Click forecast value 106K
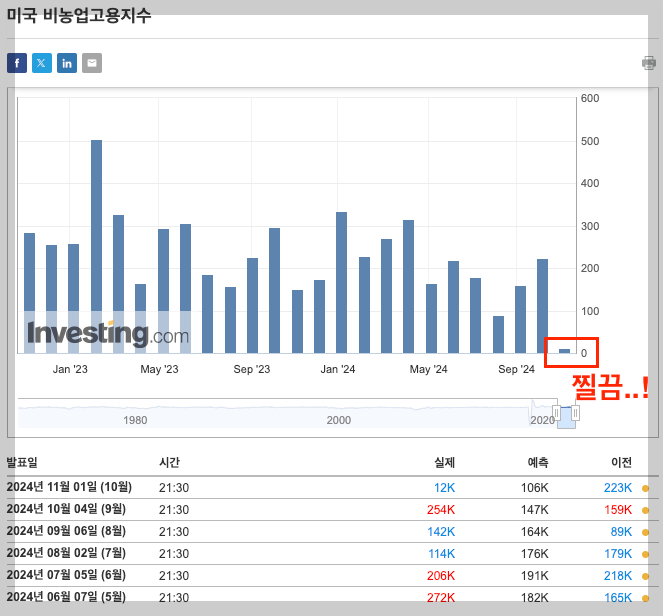 pos(534,488)
